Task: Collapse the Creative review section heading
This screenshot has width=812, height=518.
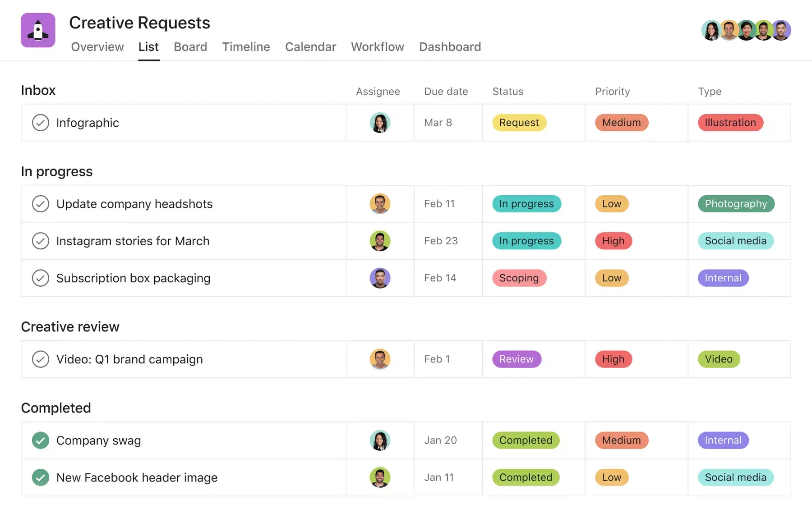Action: click(x=70, y=327)
